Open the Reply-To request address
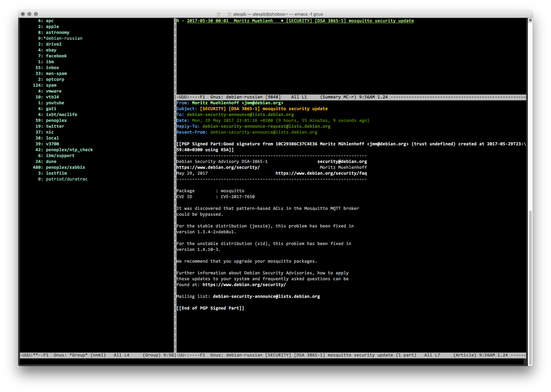This screenshot has height=392, width=551. coord(266,126)
